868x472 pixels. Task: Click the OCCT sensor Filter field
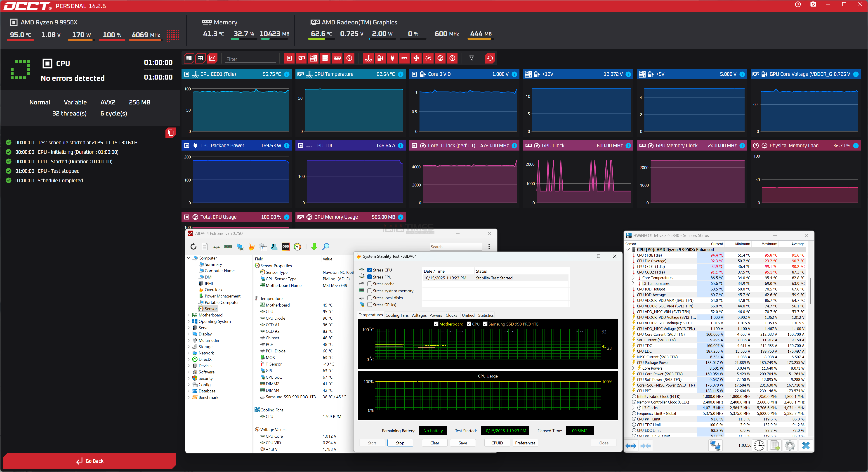coord(250,59)
